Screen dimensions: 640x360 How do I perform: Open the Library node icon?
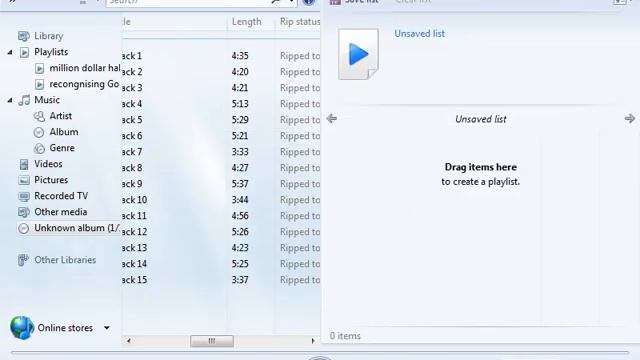coord(24,36)
